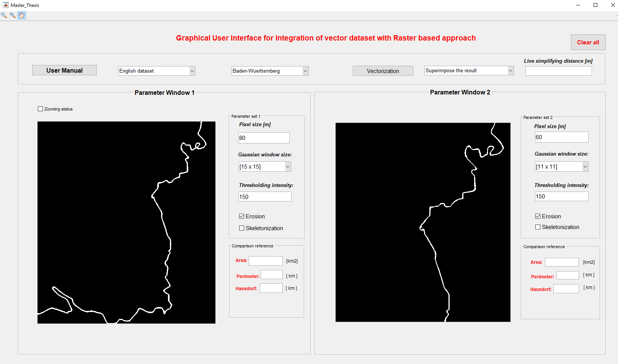Viewport: 618px width, 364px height.
Task: Expand the [15 x 15] Gaussian window dropdown
Action: (265, 167)
